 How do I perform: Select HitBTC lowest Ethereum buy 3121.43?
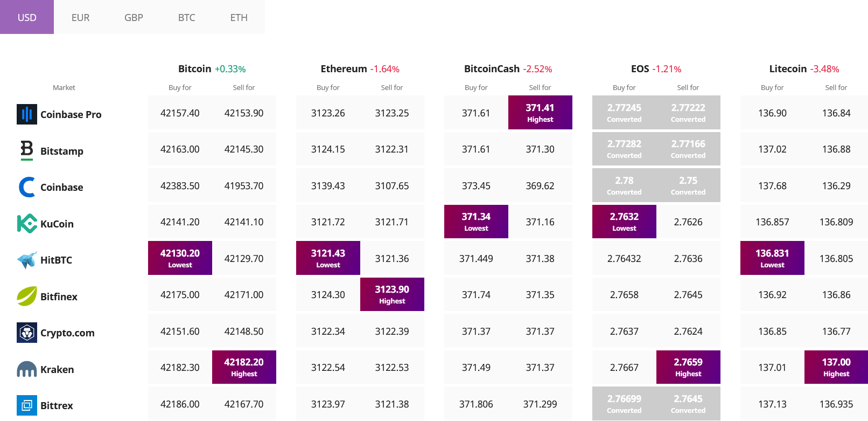[x=328, y=258]
